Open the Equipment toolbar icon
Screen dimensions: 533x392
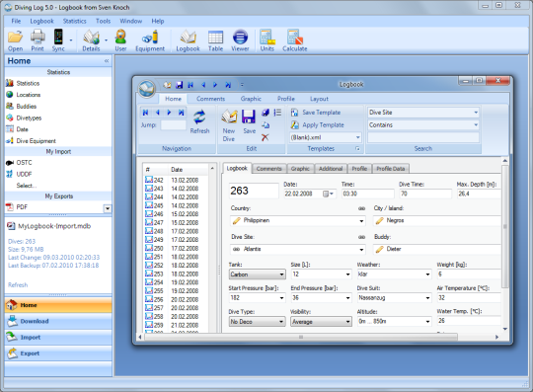150,40
